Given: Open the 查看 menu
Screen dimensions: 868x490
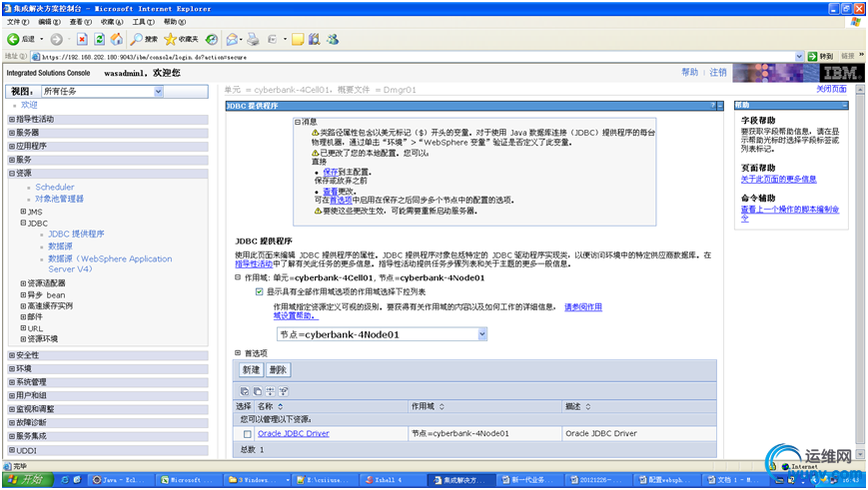Looking at the screenshot, I should tap(80, 22).
